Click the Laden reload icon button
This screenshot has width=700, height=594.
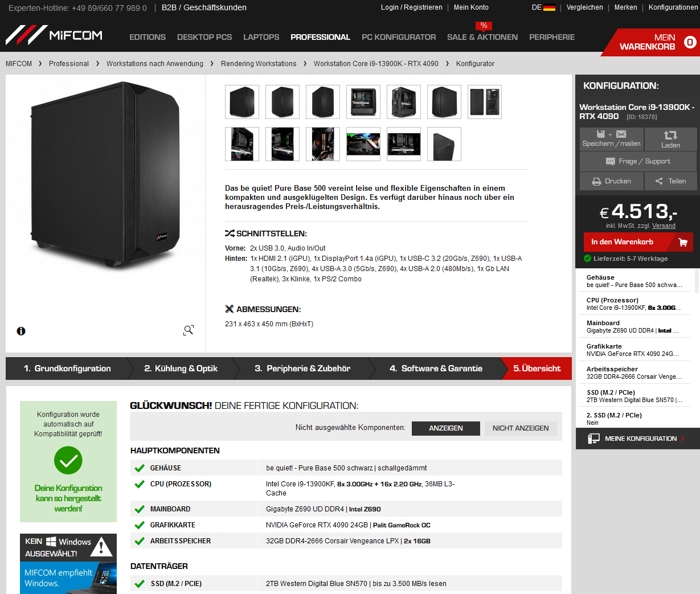[x=670, y=139]
